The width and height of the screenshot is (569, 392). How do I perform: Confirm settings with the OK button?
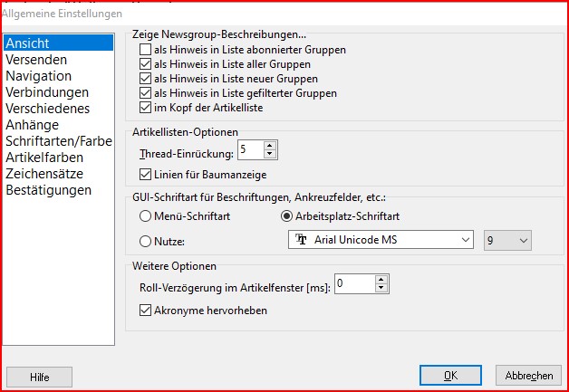point(450,376)
